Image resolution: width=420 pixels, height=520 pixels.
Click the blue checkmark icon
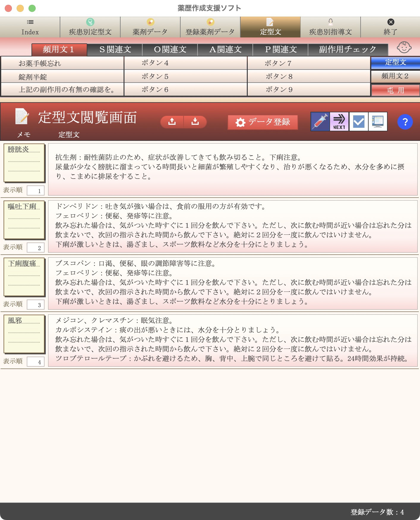point(359,122)
